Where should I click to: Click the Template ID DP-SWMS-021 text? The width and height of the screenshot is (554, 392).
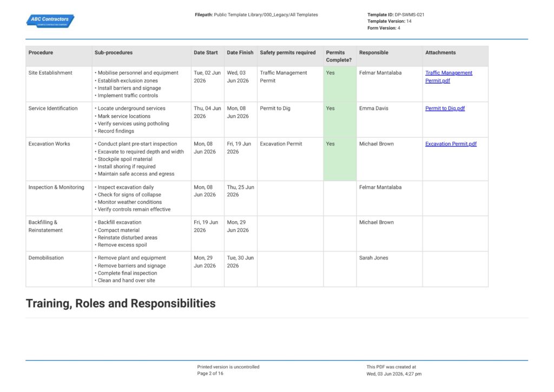[x=395, y=15]
